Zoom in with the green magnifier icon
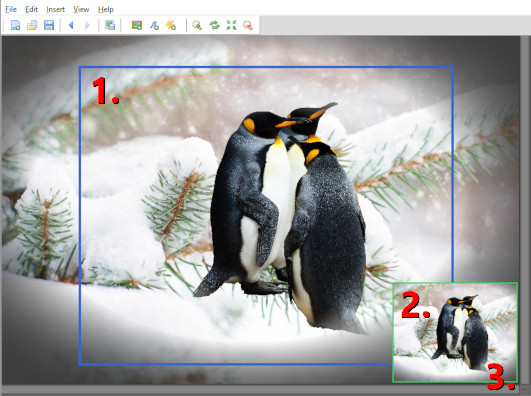Screen dimensions: 531x396 [197, 25]
